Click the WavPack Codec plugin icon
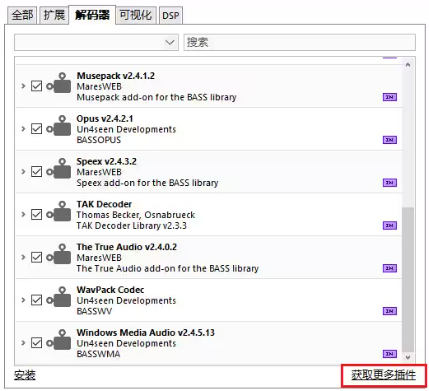 [59, 297]
